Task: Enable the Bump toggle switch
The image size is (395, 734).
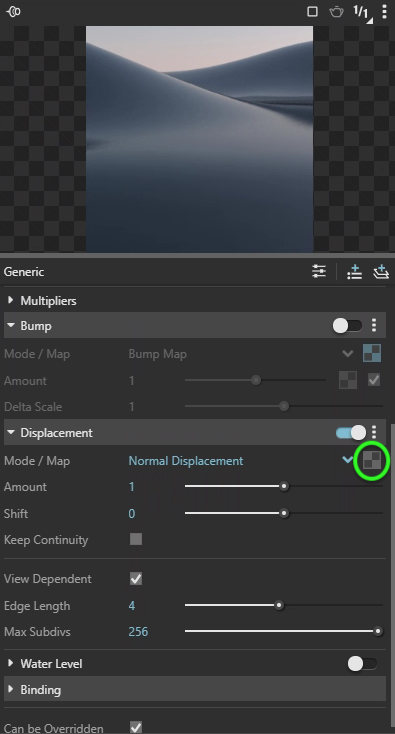Action: pyautogui.click(x=347, y=325)
